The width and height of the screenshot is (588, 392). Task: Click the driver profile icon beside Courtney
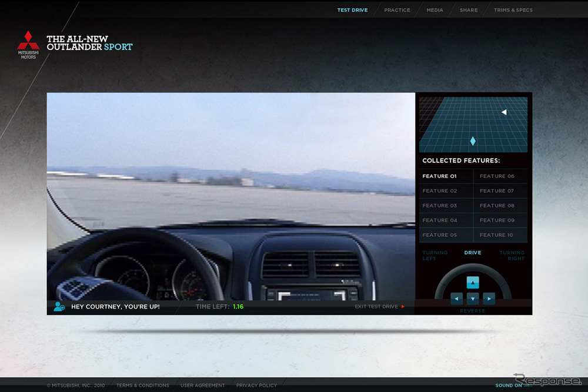(59, 306)
